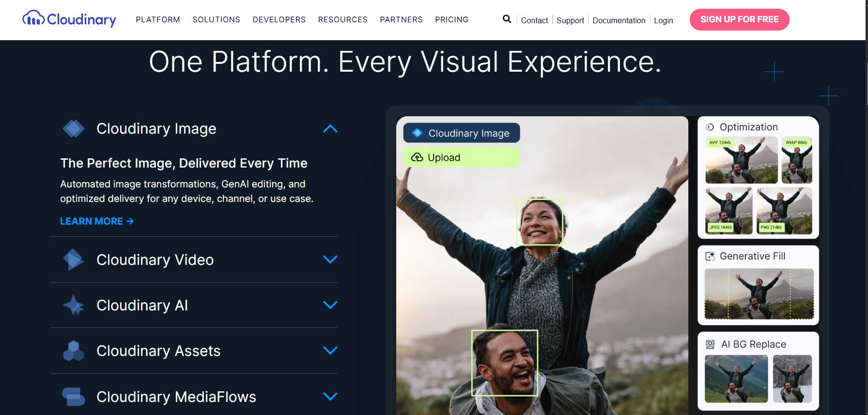Click the Cloudinary AI accordion title

click(x=142, y=306)
